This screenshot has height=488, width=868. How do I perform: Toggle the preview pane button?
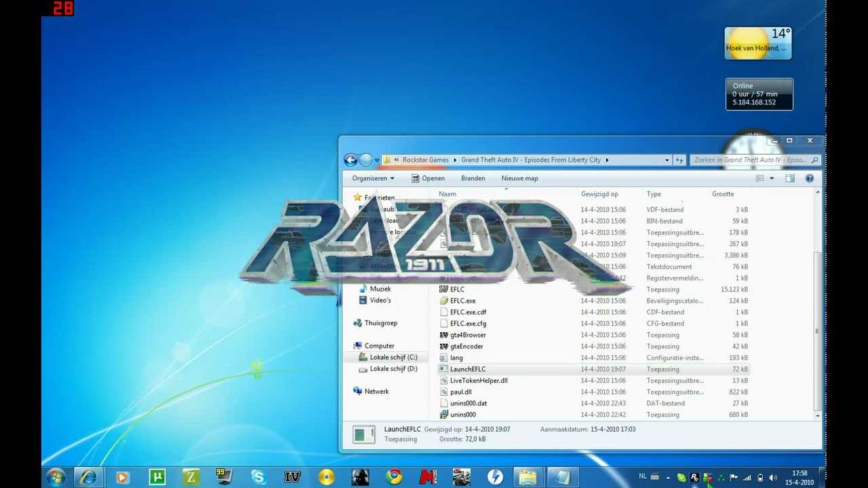point(790,178)
